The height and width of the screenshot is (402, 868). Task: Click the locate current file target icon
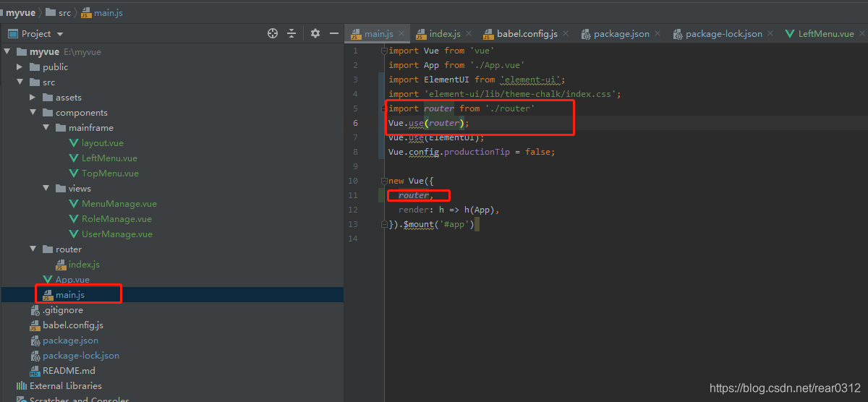273,33
